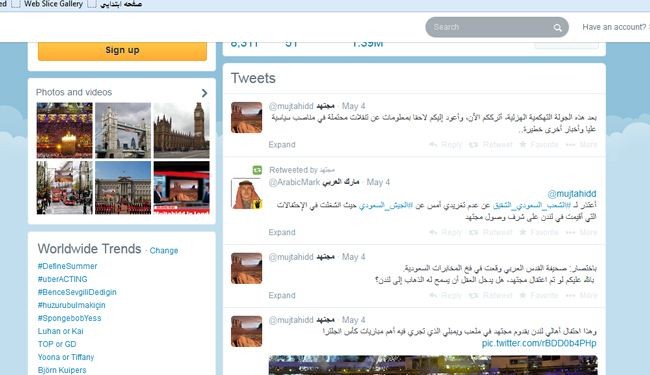Open the #BenceSevgiliDedigin trend
Viewport: 650px width, 375px height.
[x=77, y=292]
